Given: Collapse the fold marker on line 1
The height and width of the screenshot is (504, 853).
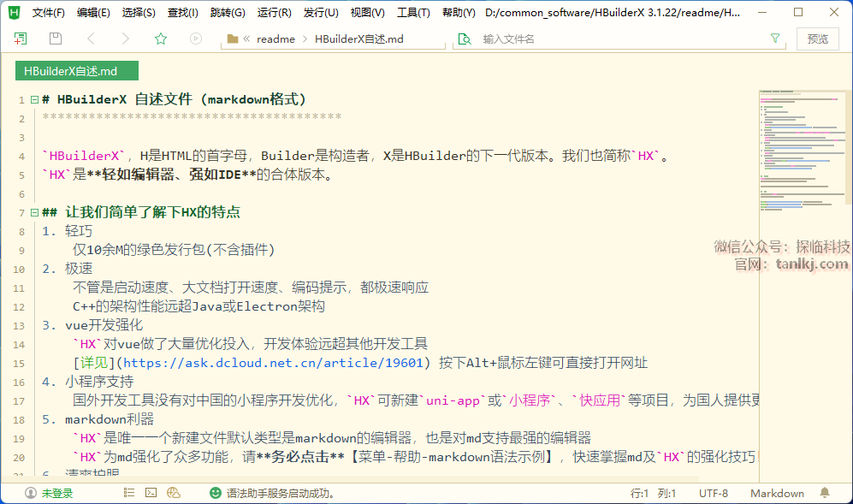Looking at the screenshot, I should (34, 99).
